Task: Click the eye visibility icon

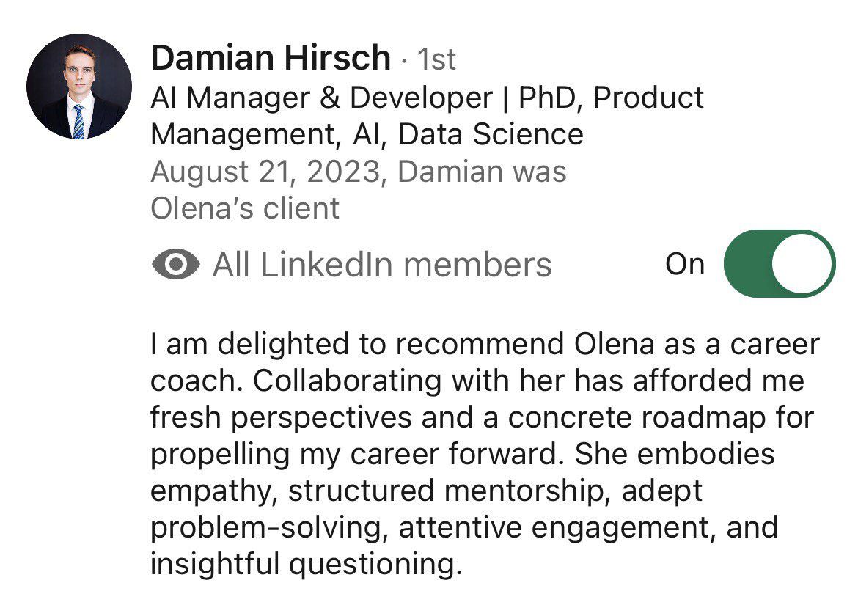Action: (175, 265)
